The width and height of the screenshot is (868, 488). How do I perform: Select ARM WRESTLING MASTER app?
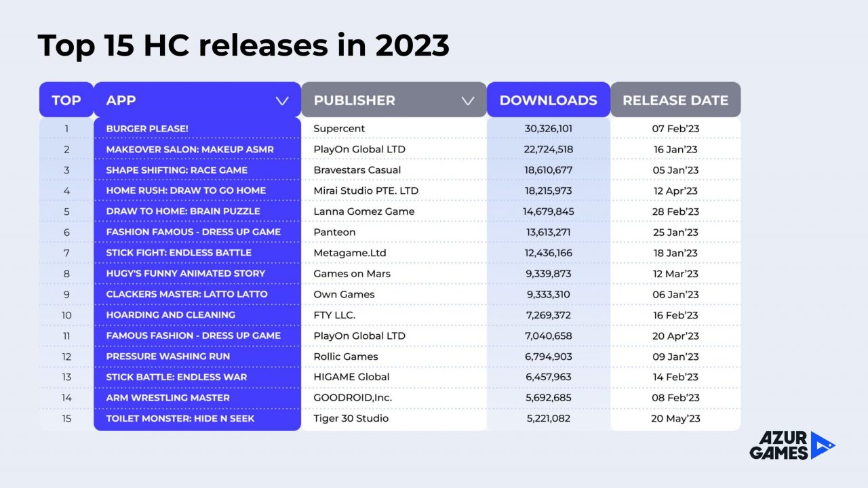click(x=168, y=398)
